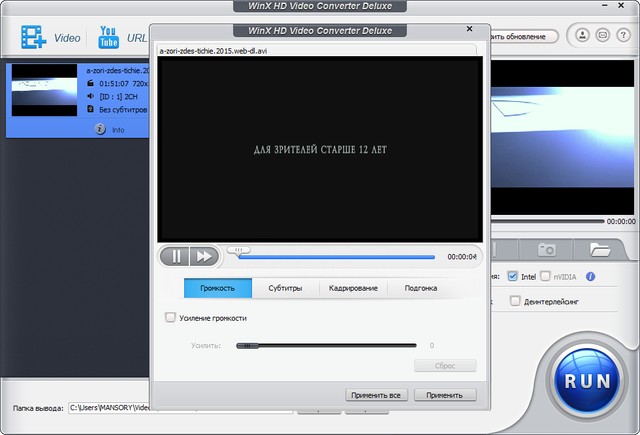Select the Подгонка tab
The height and width of the screenshot is (435, 640).
pyautogui.click(x=420, y=288)
